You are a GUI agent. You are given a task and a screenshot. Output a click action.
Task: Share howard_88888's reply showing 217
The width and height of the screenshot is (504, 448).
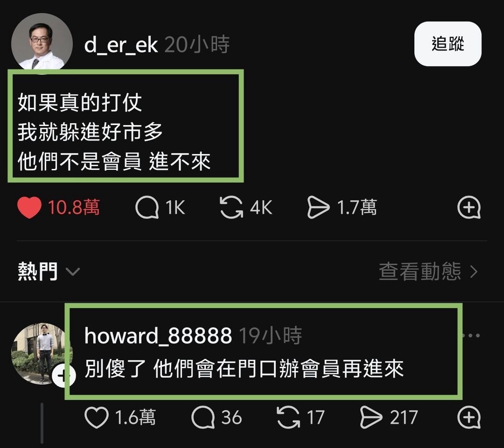(x=371, y=417)
